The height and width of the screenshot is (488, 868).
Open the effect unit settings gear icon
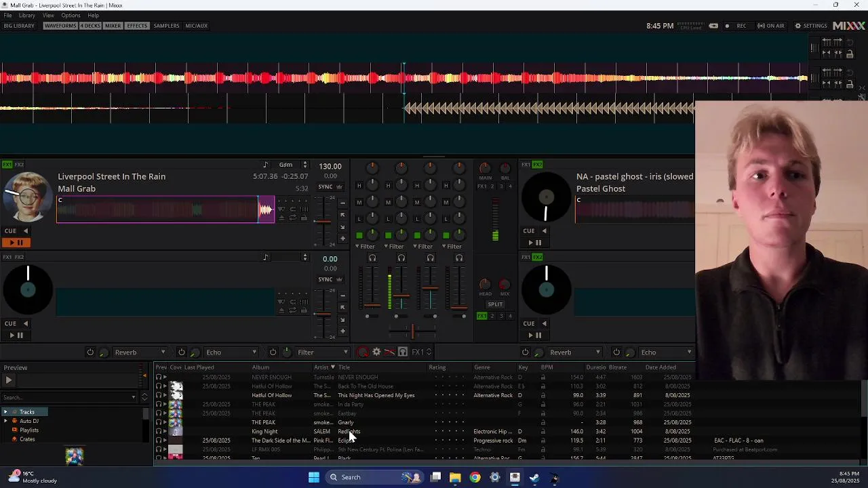[x=376, y=352]
